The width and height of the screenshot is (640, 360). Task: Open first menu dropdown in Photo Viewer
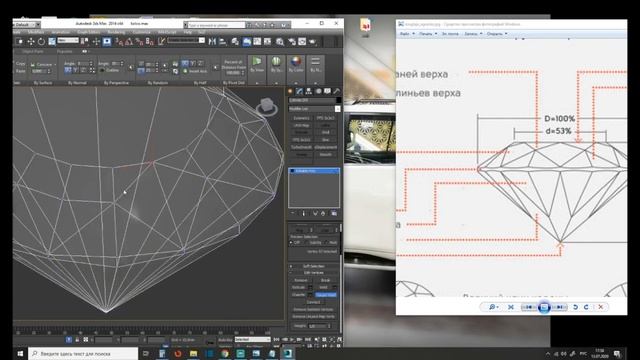click(407, 34)
